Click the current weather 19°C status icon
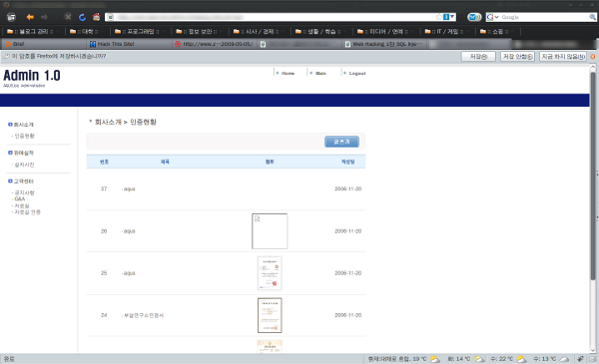This screenshot has height=364, width=599. 435,359
